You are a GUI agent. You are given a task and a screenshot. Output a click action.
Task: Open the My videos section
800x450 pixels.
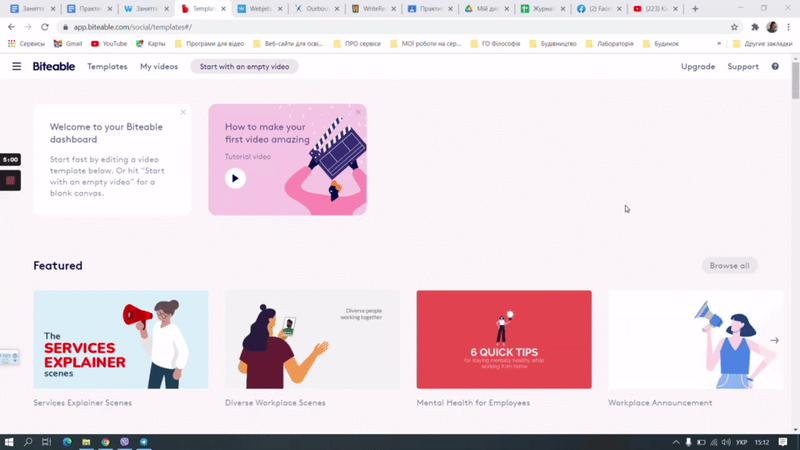[x=159, y=67]
